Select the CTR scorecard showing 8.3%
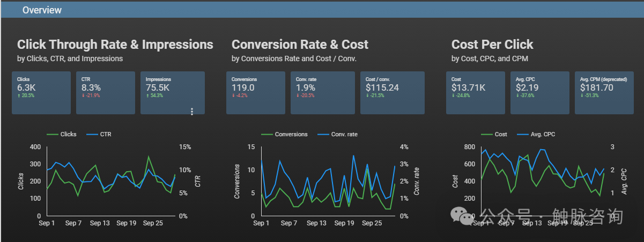Image resolution: width=644 pixels, height=242 pixels. point(106,93)
